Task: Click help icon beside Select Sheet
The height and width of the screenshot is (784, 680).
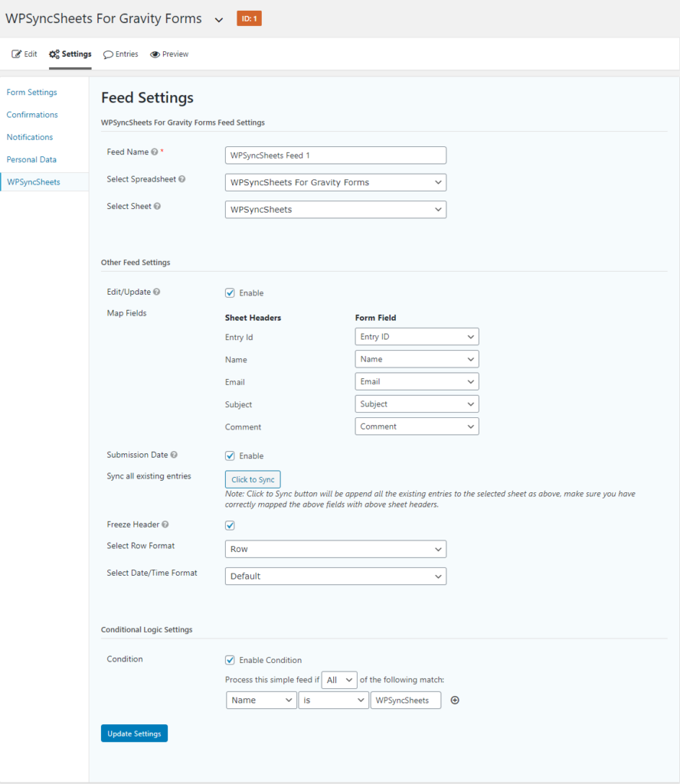Action: [x=157, y=206]
